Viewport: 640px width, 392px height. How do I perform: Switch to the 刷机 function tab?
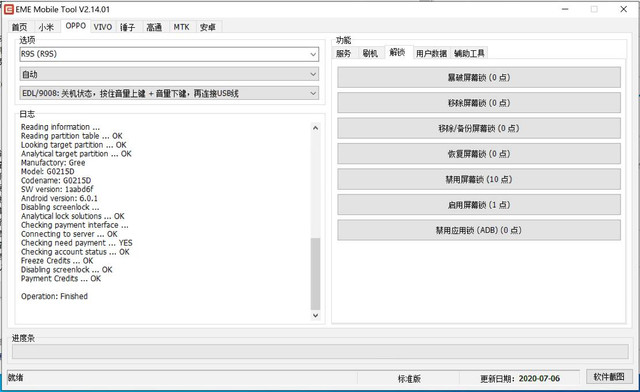[x=370, y=53]
